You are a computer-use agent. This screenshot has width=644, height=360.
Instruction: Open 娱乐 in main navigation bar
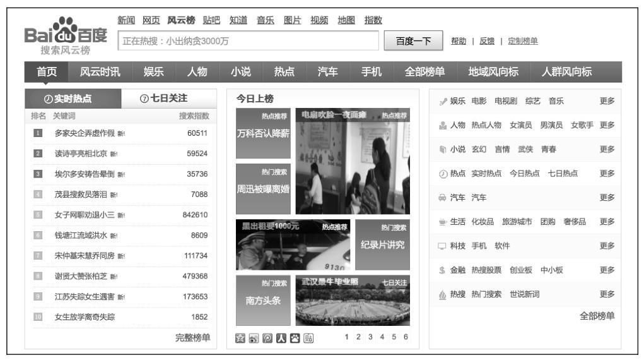coord(154,71)
